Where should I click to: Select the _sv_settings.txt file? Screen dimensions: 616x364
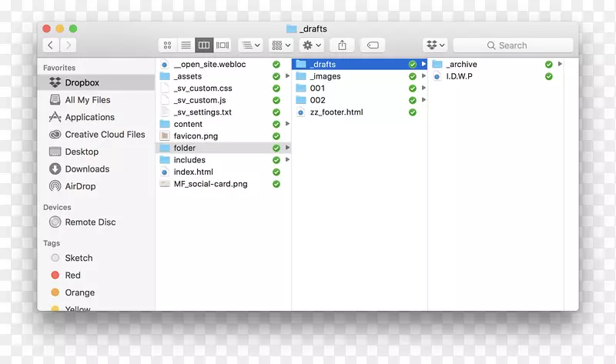(223, 112)
